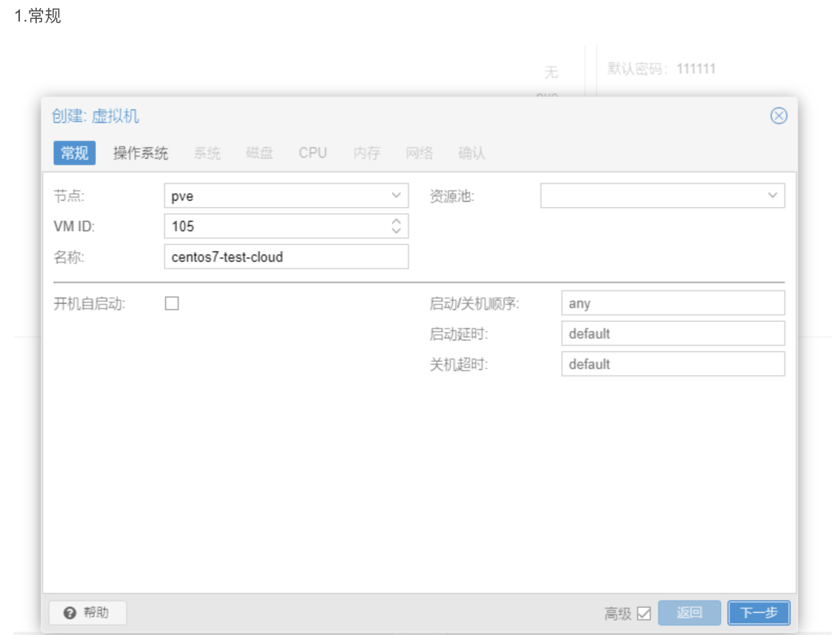
Task: Open the 系统 tab
Action: pyautogui.click(x=207, y=153)
